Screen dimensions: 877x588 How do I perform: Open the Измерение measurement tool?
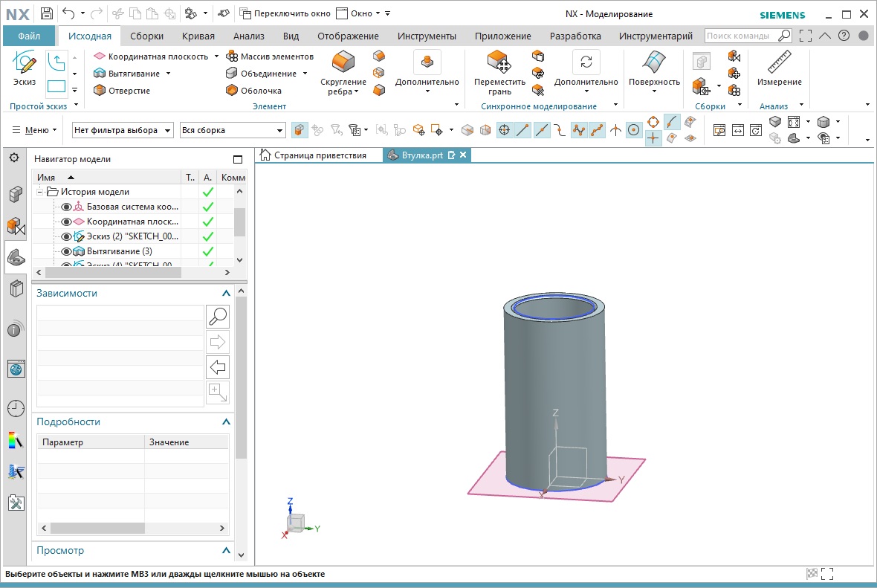[x=779, y=64]
